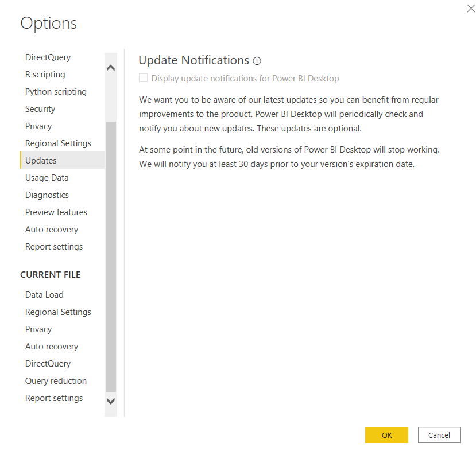The width and height of the screenshot is (476, 455).
Task: Open the Security options page
Action: point(40,109)
